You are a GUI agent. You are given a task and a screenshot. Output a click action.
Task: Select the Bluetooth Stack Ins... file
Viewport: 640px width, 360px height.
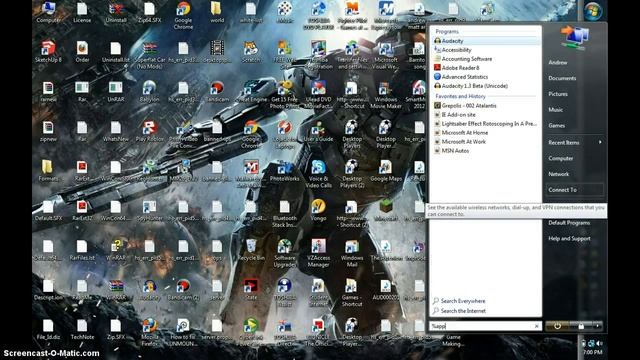pos(284,213)
